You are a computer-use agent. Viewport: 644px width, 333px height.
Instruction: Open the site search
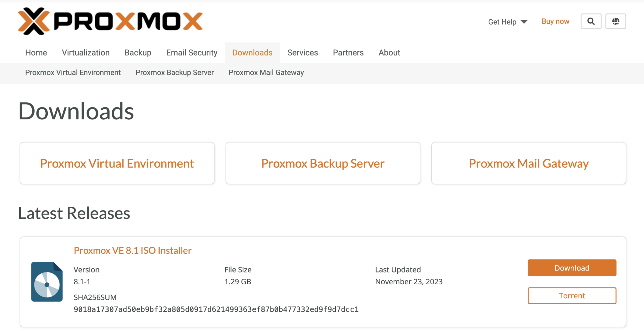[591, 21]
